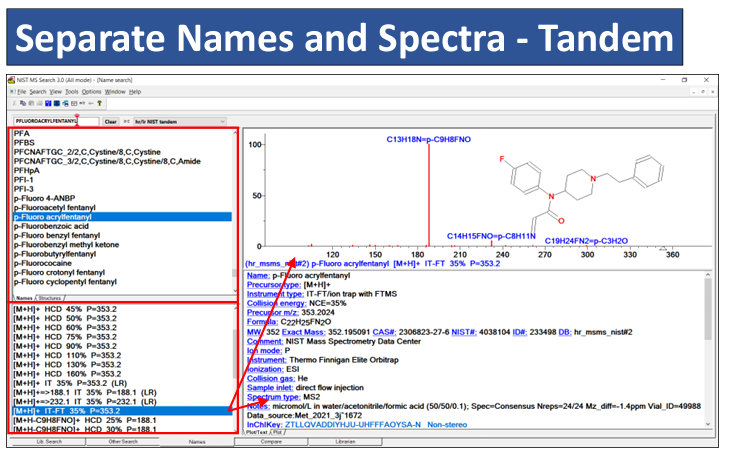The width and height of the screenshot is (732, 456).
Task: Click the spectra list vertical scrollbar
Action: point(235,369)
